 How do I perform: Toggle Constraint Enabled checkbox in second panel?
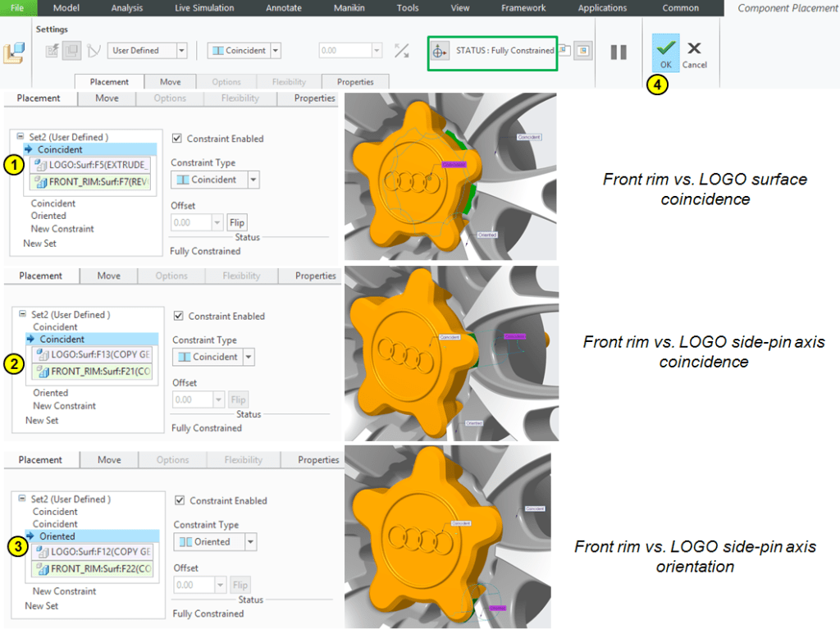pyautogui.click(x=180, y=316)
